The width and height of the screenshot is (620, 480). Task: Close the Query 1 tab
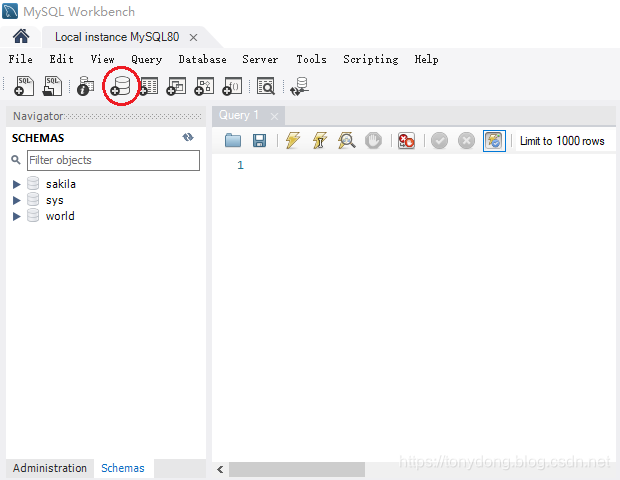pyautogui.click(x=274, y=116)
